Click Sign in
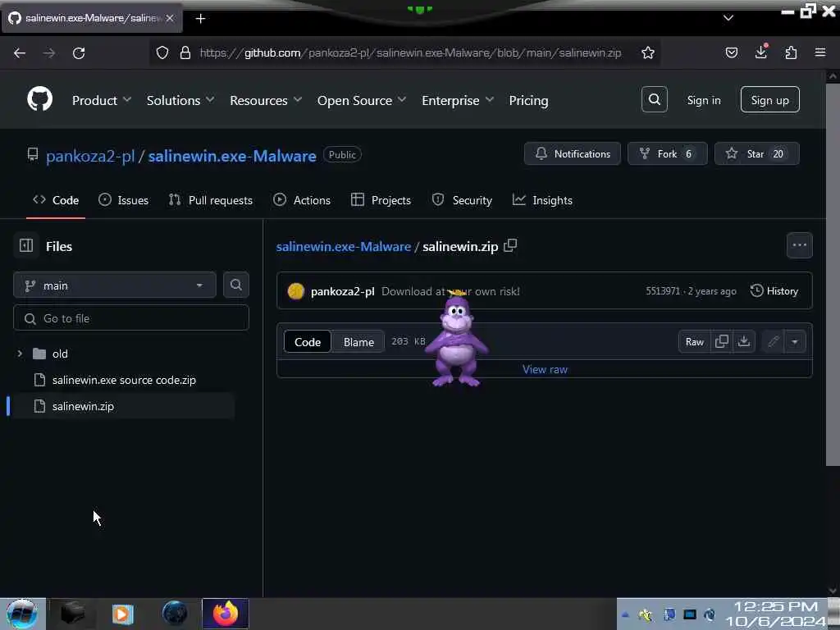 tap(703, 100)
